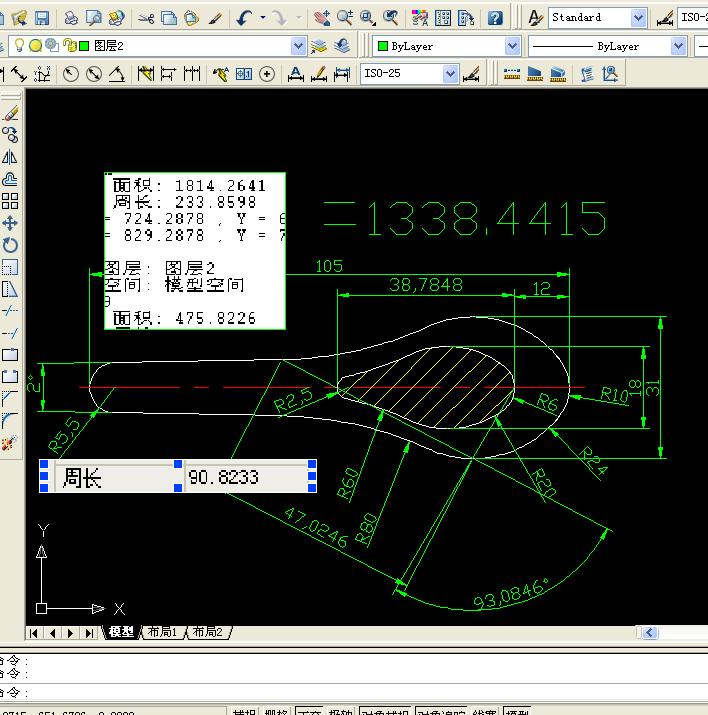This screenshot has width=708, height=715.
Task: Select the Area inquiry tool
Action: click(535, 74)
